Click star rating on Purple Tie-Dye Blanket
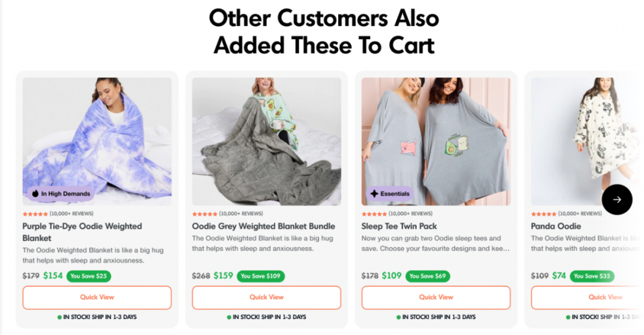The image size is (644, 335). click(x=35, y=214)
